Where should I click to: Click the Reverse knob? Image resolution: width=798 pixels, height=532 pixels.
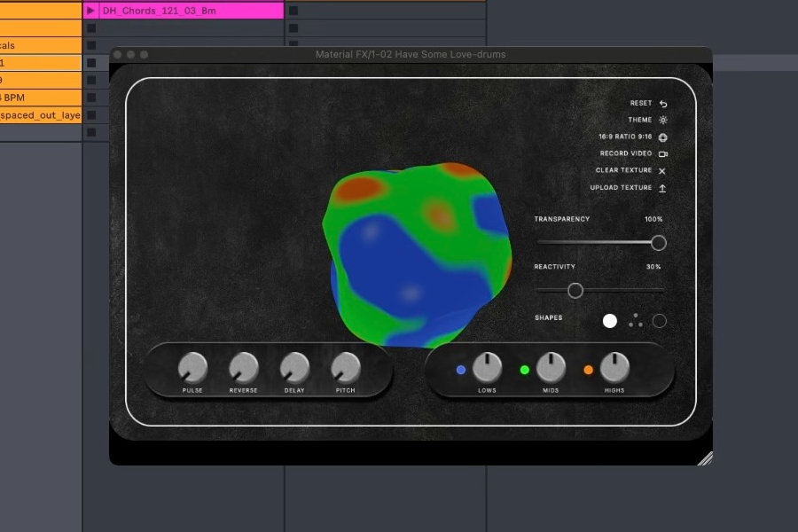pos(244,368)
